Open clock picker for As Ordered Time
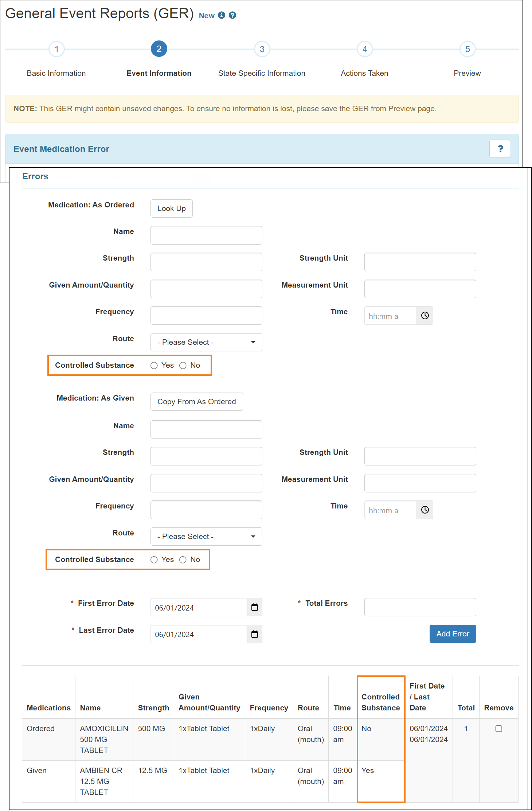This screenshot has width=532, height=811. pyautogui.click(x=425, y=316)
